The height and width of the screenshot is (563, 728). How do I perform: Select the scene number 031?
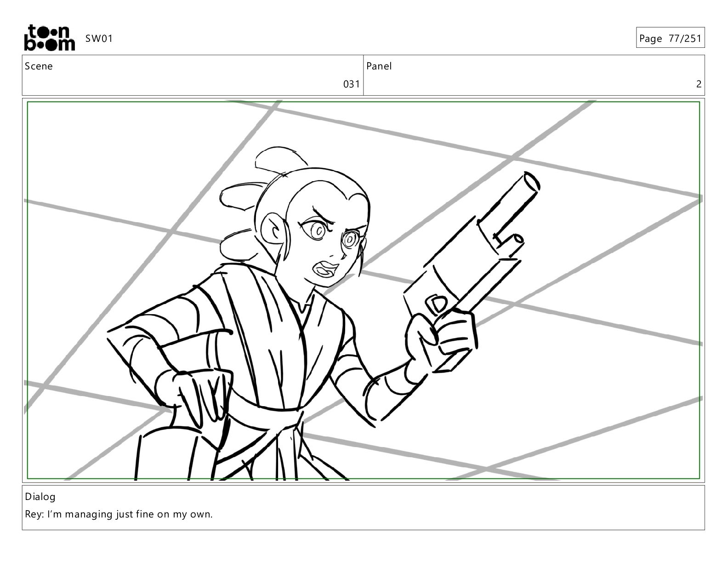coord(352,84)
